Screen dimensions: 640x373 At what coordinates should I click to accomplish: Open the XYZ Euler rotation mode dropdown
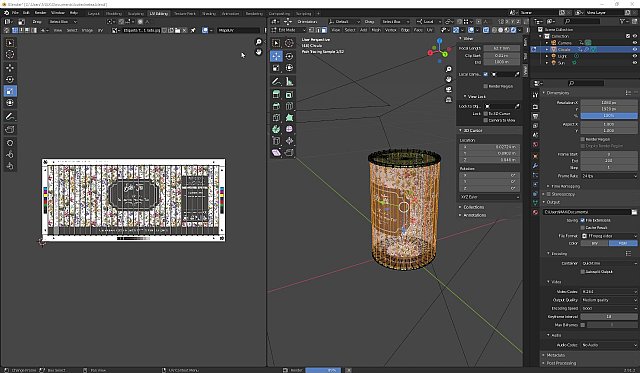click(x=489, y=197)
